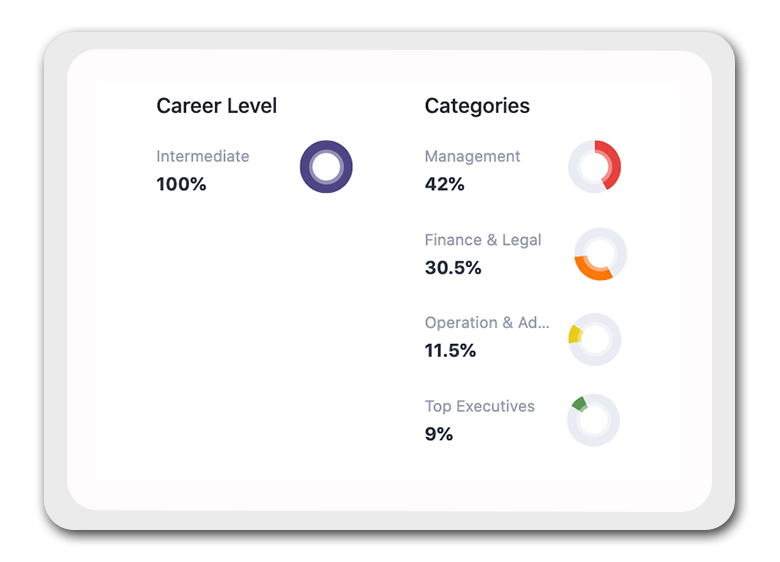
Task: Click the orange Finance & Legal donut chart
Action: (x=600, y=254)
